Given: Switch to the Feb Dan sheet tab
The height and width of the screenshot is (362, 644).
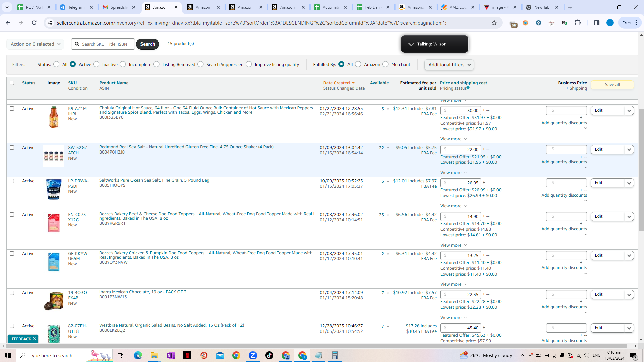Looking at the screenshot, I should tap(373, 7).
